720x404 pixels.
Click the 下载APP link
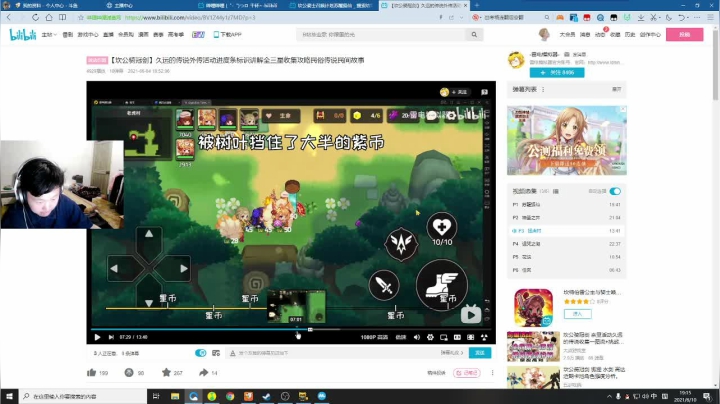point(227,34)
